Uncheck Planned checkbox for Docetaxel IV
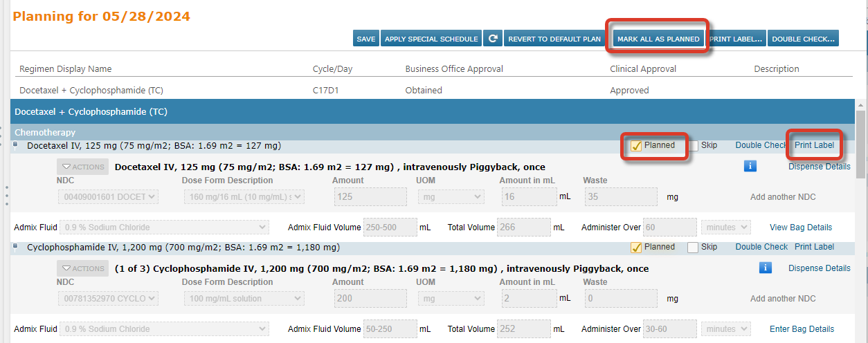 click(x=636, y=146)
